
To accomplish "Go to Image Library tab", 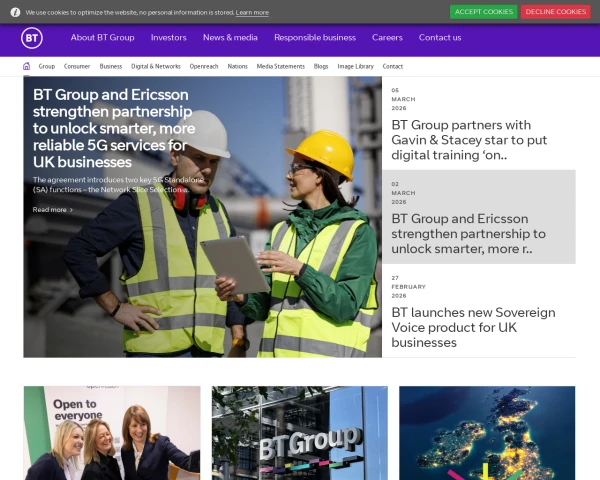I will click(x=355, y=66).
